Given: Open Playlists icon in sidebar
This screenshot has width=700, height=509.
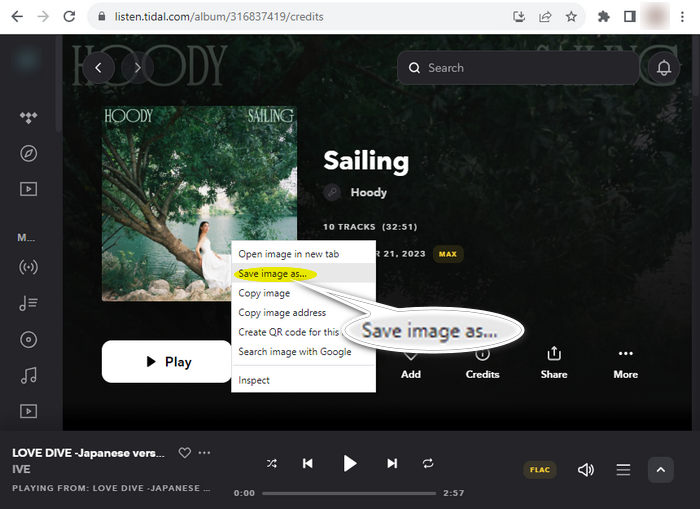Looking at the screenshot, I should click(x=29, y=304).
